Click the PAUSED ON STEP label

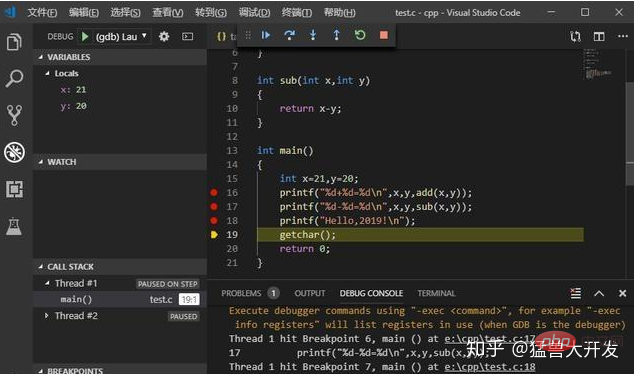[167, 284]
